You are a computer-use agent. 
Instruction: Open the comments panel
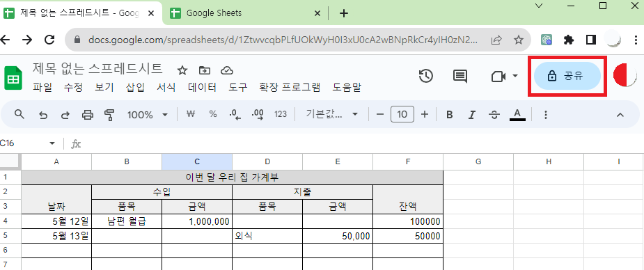460,76
